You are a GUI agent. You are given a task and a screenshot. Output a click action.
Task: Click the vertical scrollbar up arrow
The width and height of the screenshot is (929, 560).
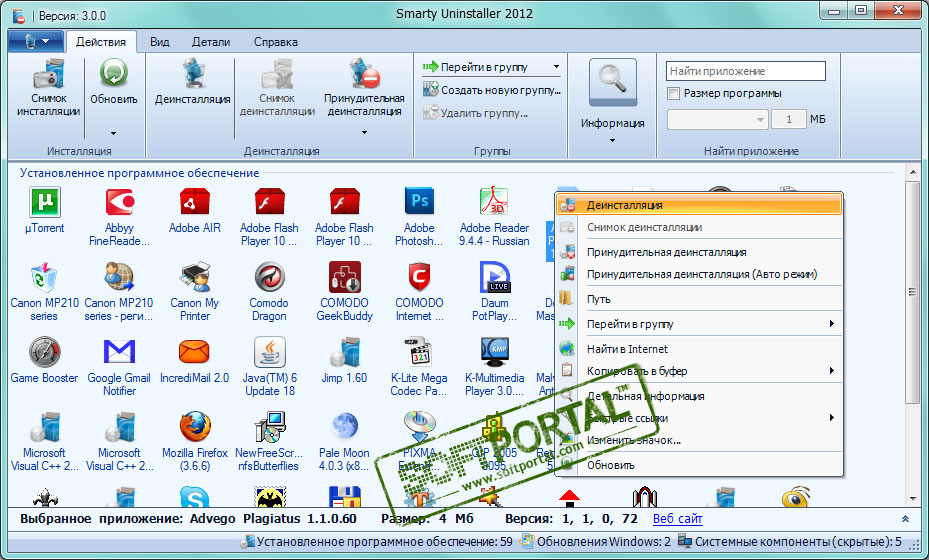[x=913, y=172]
